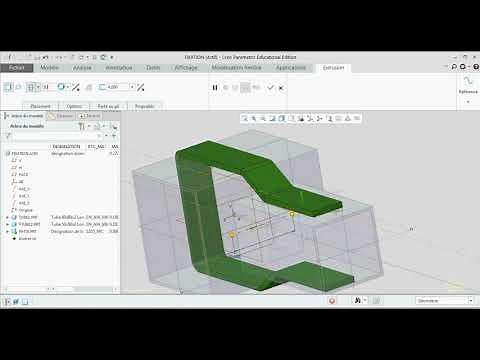The width and height of the screenshot is (480, 360).
Task: Flip the thickness side direction
Action: click(141, 87)
